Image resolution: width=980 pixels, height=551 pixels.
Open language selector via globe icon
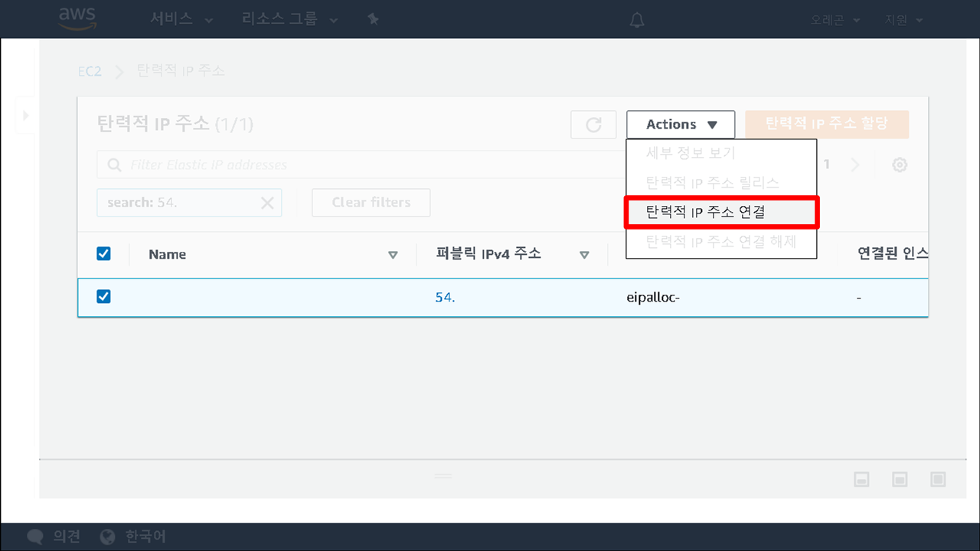pos(108,536)
